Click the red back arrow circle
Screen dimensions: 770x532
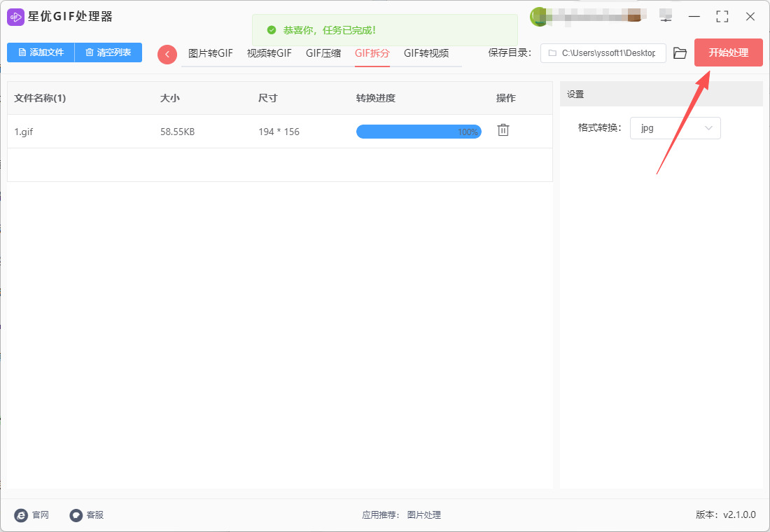167,54
